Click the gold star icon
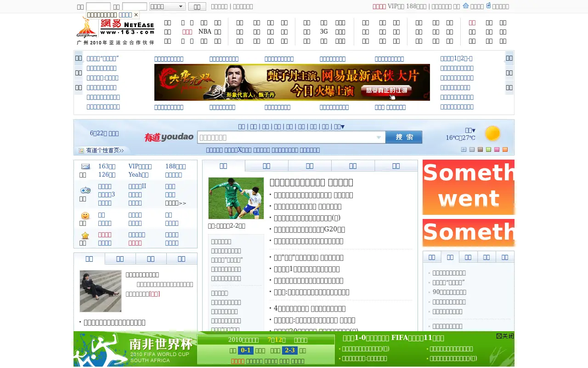Viewport: 588px width, 368px height. click(85, 236)
